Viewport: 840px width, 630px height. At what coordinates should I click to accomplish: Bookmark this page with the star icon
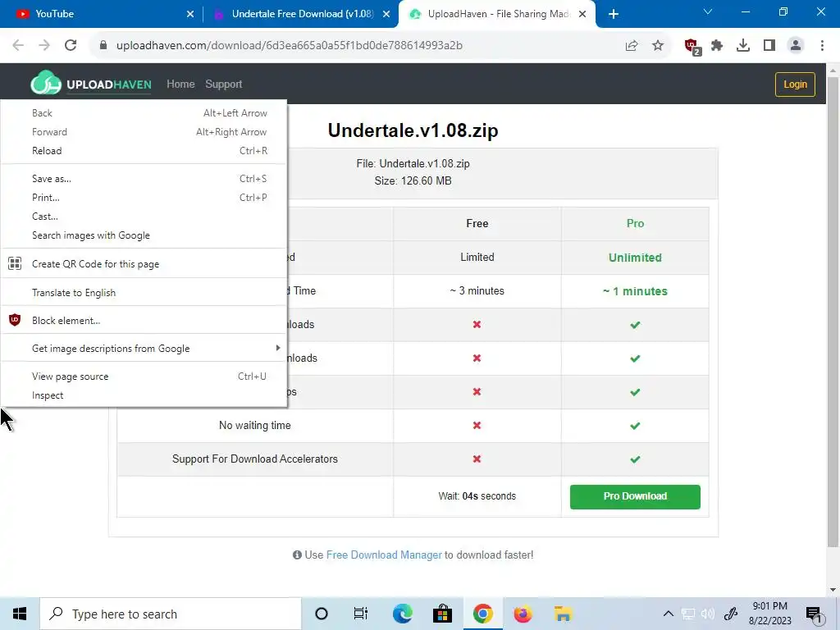(x=658, y=46)
